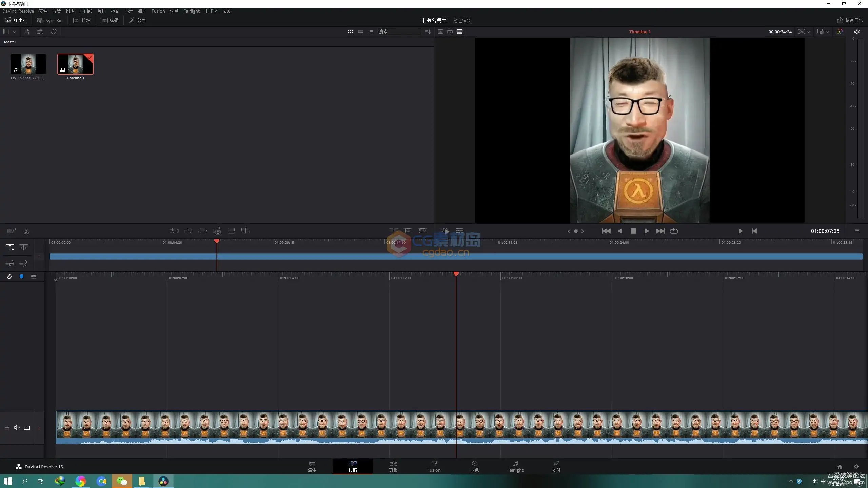Open the Fusion menu in the menu bar
The image size is (868, 488).
[x=158, y=11]
